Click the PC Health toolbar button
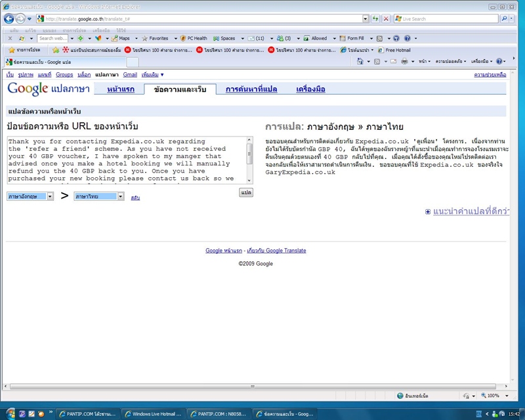 click(x=194, y=39)
